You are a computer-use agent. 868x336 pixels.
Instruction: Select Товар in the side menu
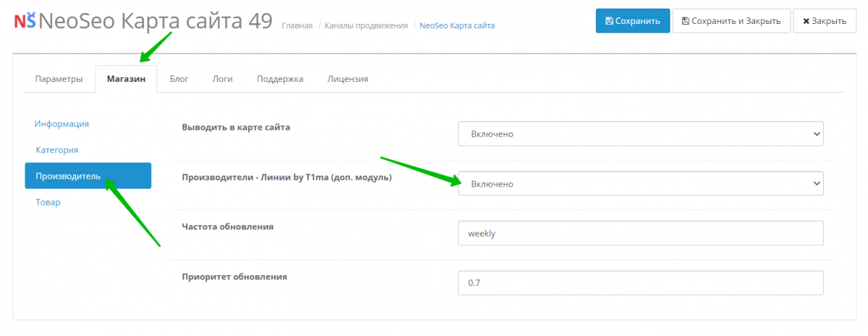88,202
